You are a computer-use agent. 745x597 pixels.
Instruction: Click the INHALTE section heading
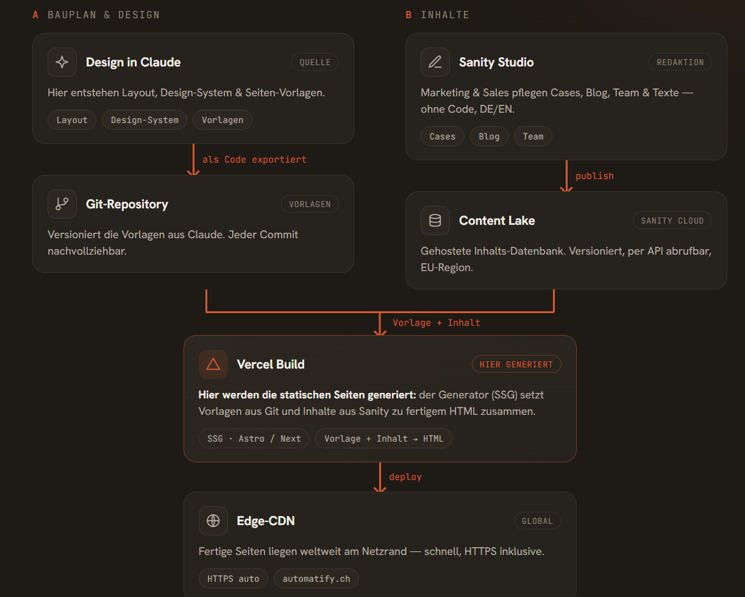tap(445, 15)
